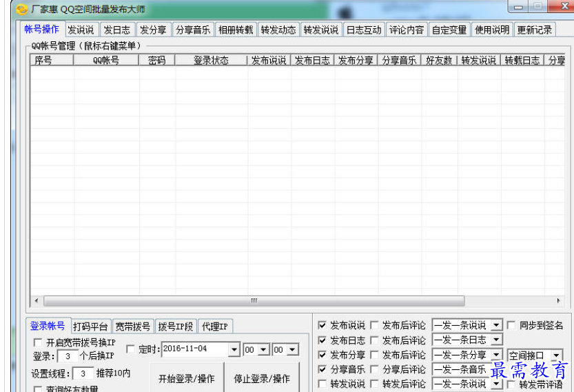This screenshot has height=392, width=574.
Task: Tick the 查询好友数量 checkbox
Action: click(x=38, y=389)
